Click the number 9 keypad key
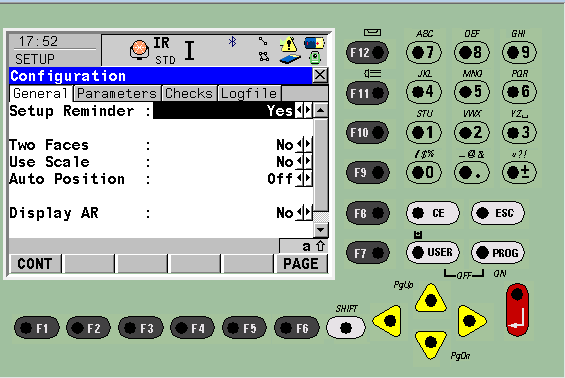 519,53
